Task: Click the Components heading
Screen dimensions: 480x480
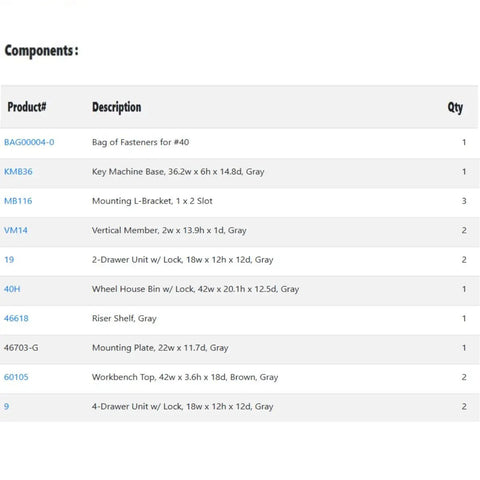Action: pyautogui.click(x=42, y=51)
